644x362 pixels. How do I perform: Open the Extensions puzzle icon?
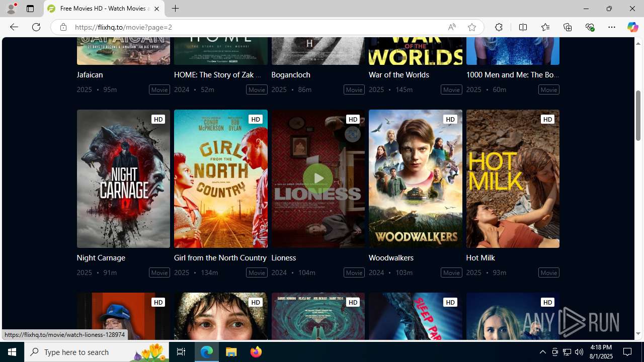499,27
